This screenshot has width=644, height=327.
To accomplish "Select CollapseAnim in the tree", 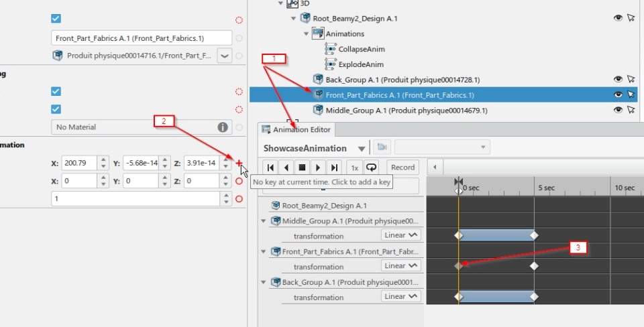I will 362,49.
